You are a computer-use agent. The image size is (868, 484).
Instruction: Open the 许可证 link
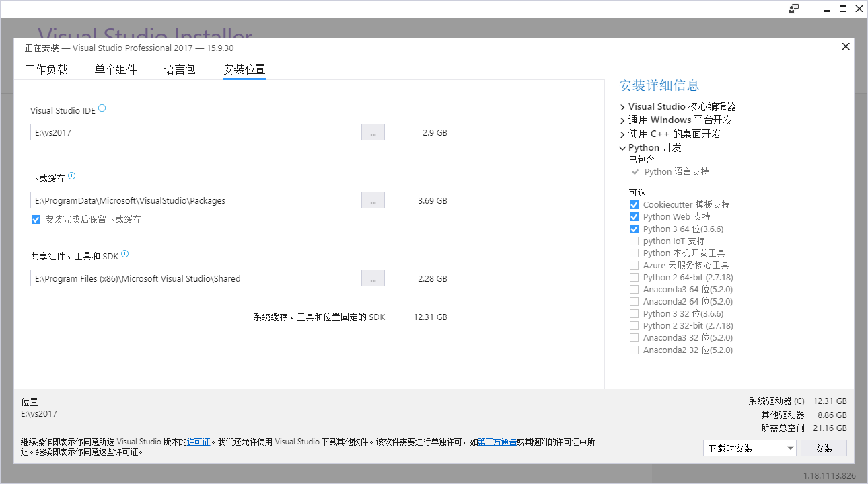point(198,442)
